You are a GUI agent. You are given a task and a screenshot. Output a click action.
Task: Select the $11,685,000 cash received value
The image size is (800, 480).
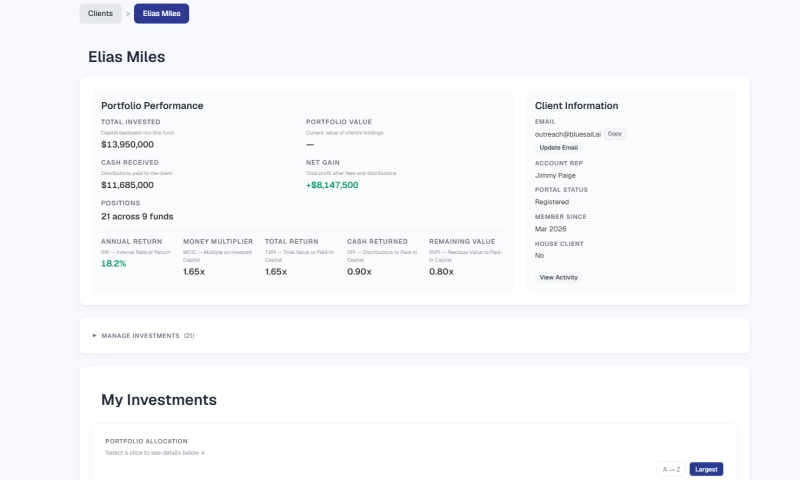[x=127, y=185]
